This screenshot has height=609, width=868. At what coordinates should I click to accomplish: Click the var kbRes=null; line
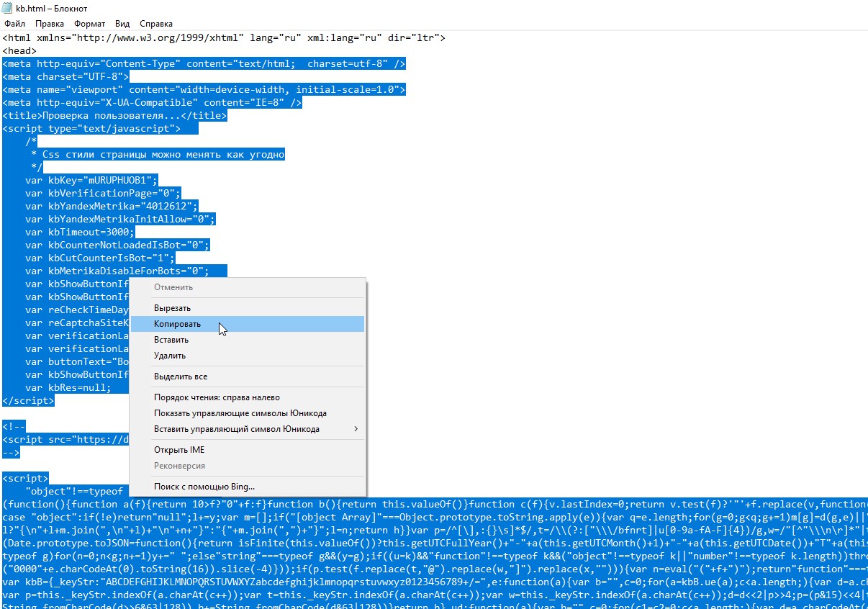pos(68,388)
